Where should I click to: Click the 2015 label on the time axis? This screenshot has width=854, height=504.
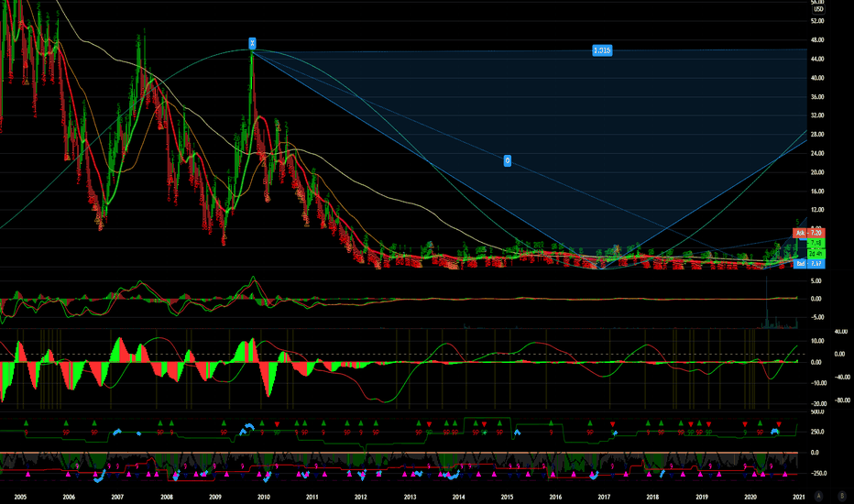[507, 497]
